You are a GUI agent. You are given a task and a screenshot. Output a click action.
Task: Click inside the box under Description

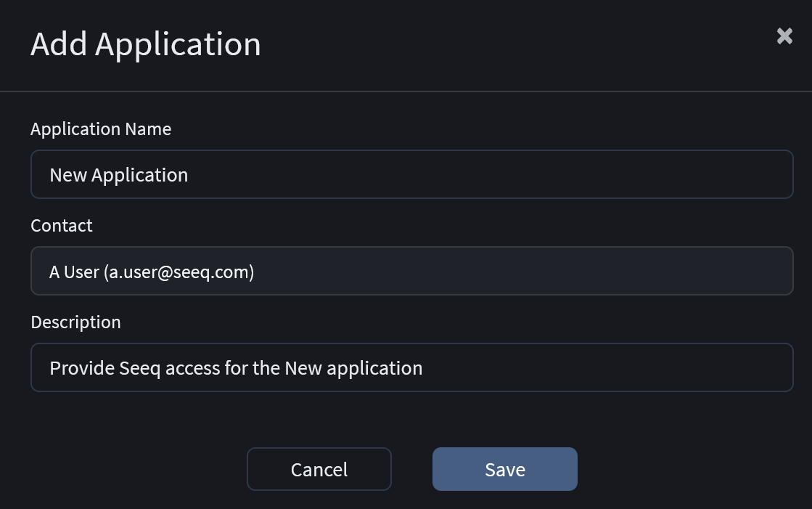click(x=411, y=367)
